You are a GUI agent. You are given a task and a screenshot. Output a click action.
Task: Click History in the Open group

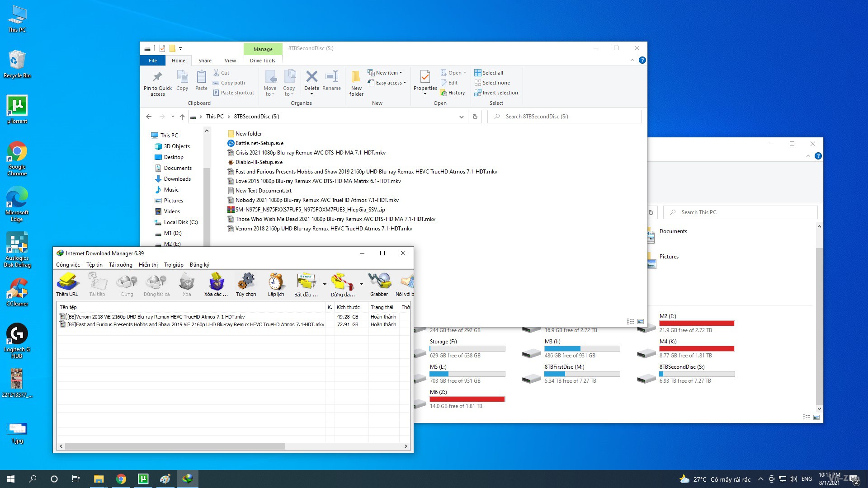453,93
